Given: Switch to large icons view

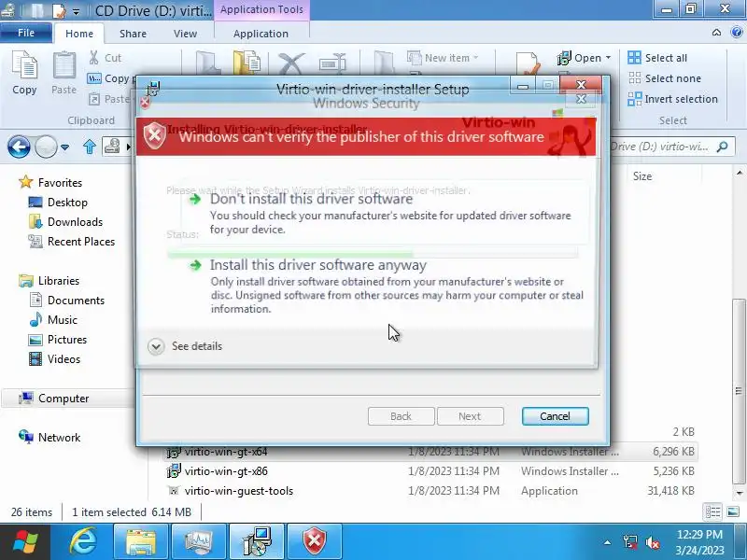Looking at the screenshot, I should click(733, 512).
